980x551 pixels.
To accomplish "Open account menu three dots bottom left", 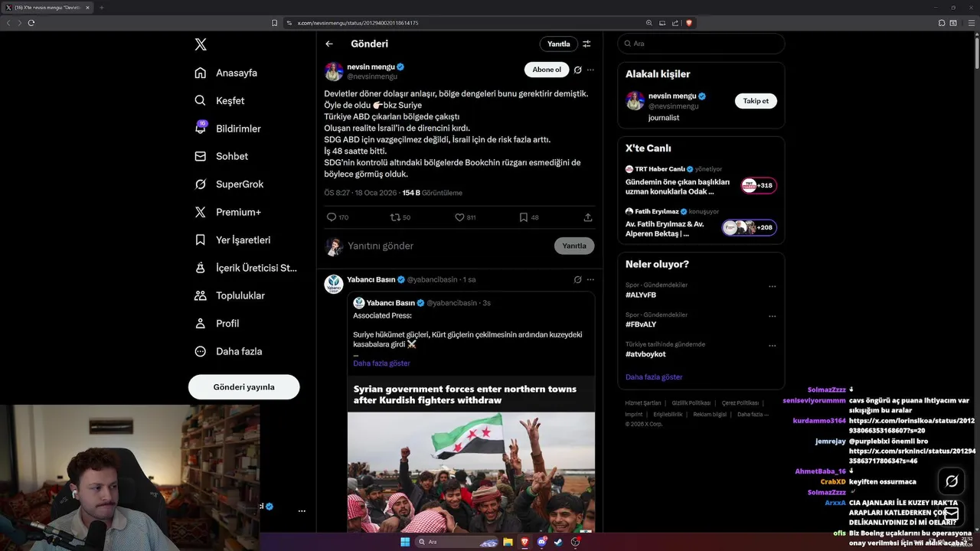I will (x=302, y=510).
